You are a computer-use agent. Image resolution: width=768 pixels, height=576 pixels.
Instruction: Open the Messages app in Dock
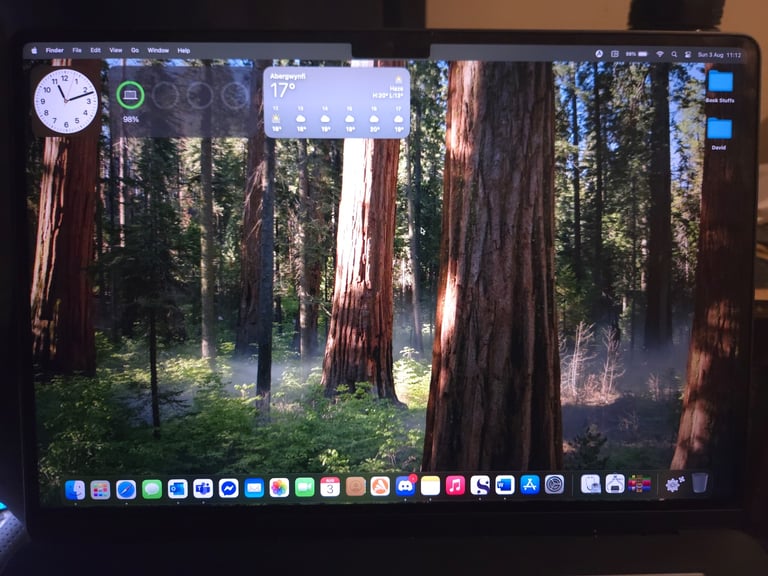pos(152,489)
